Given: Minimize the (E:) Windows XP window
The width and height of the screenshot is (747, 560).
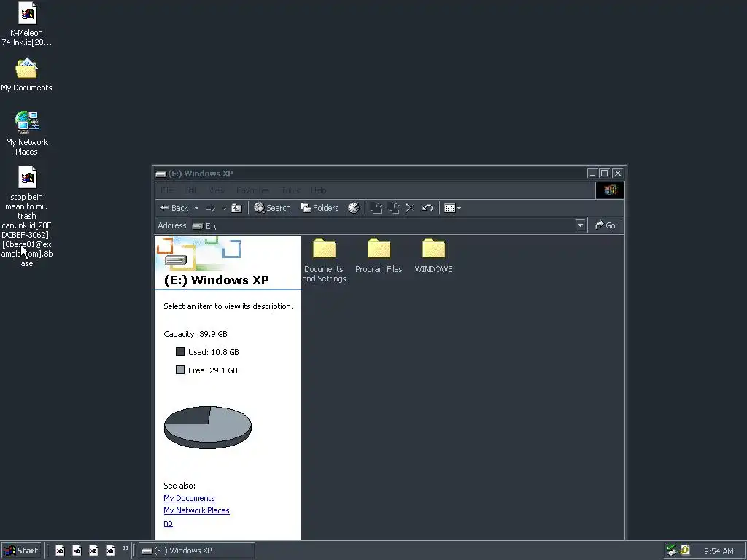Looking at the screenshot, I should (592, 174).
